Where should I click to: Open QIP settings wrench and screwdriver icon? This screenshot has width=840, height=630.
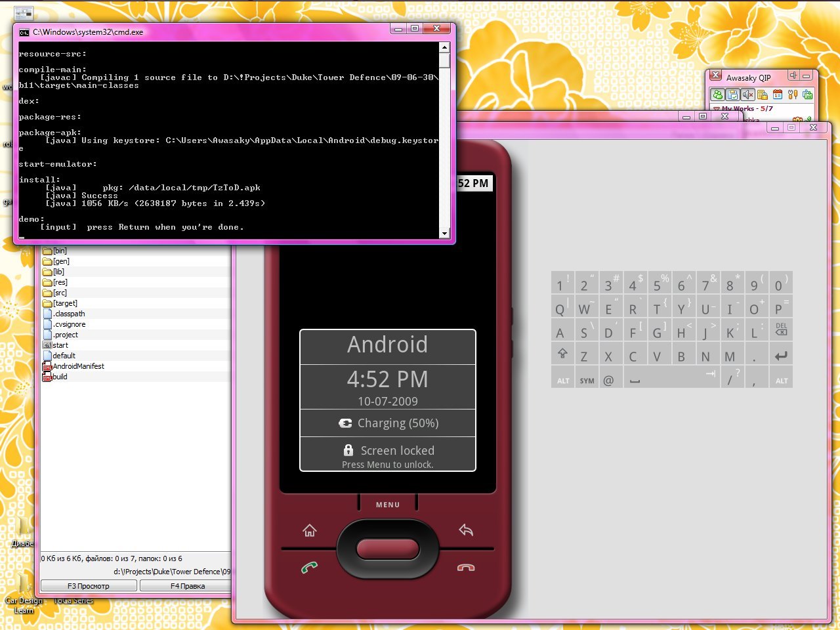[793, 95]
